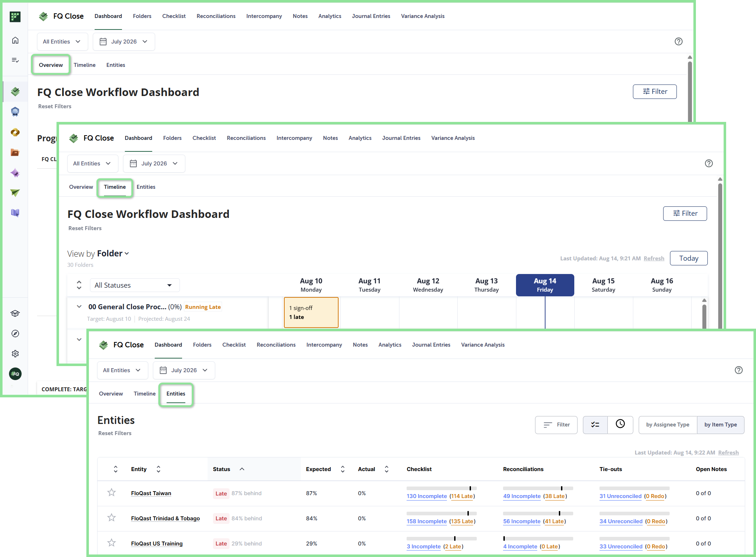The width and height of the screenshot is (756, 557).
Task: Click the FQ Close logo in Timeline window
Action: click(74, 138)
